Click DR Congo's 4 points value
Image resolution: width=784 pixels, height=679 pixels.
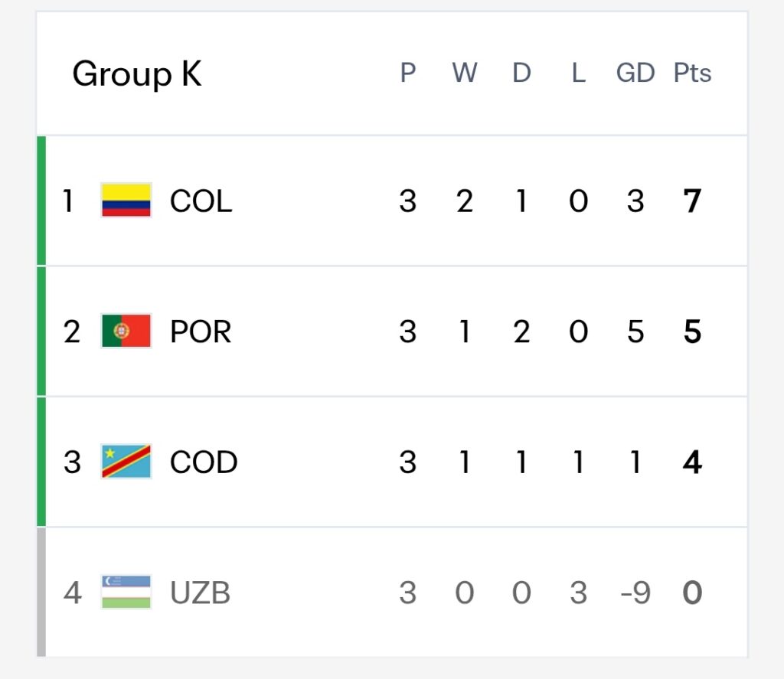(692, 462)
